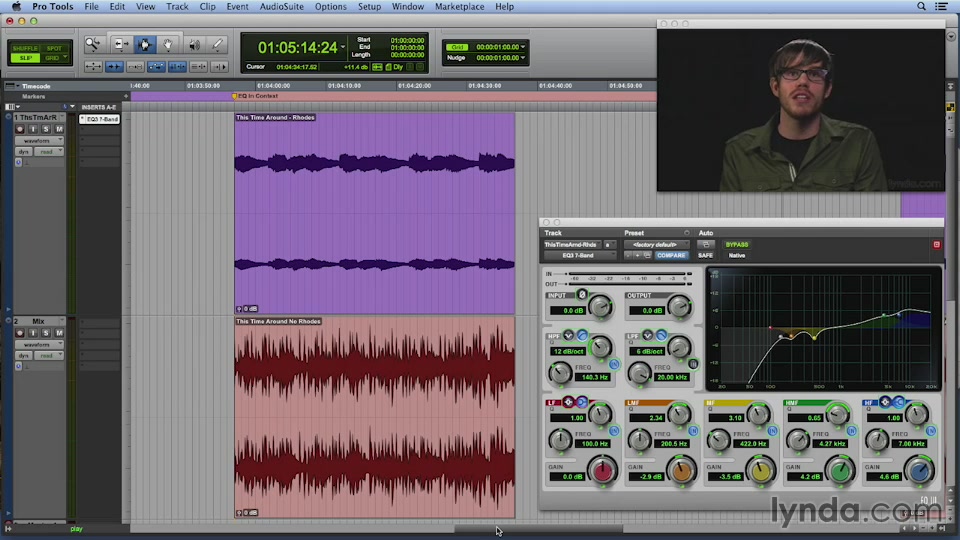This screenshot has height=540, width=960.
Task: Toggle the LPF band enable button
Action: pyautogui.click(x=693, y=364)
